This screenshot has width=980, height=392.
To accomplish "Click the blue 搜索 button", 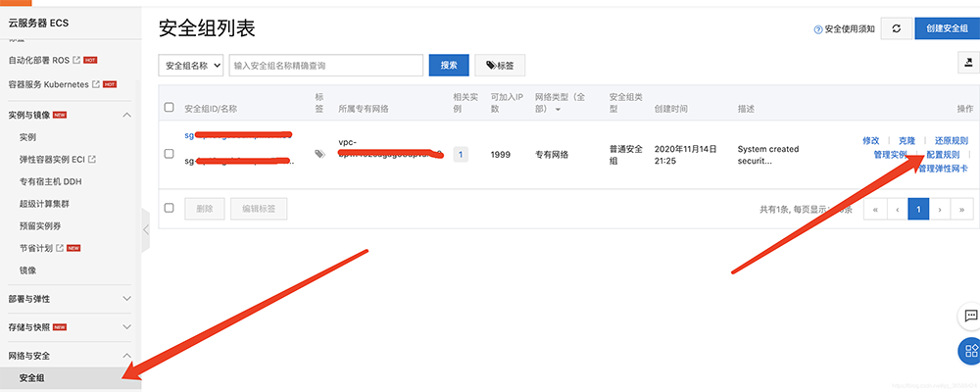I will click(448, 66).
